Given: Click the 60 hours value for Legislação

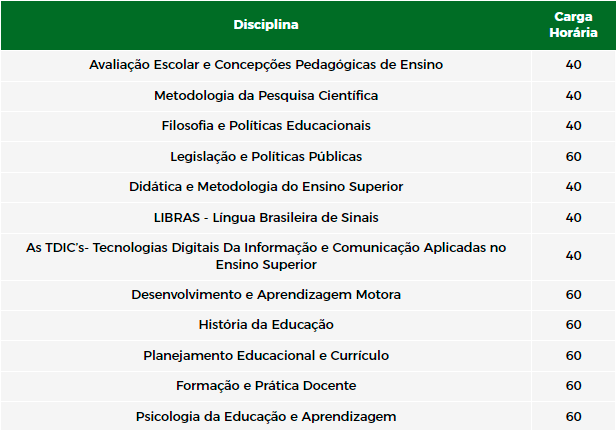Looking at the screenshot, I should 573,157.
